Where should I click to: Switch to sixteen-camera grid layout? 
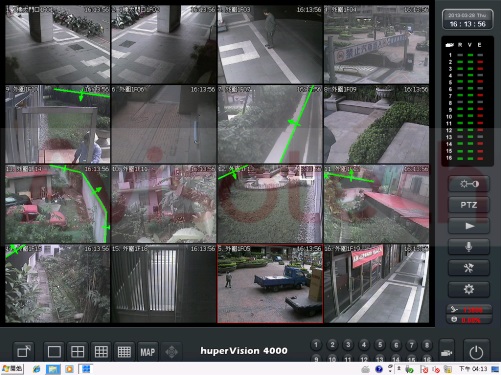click(x=124, y=352)
